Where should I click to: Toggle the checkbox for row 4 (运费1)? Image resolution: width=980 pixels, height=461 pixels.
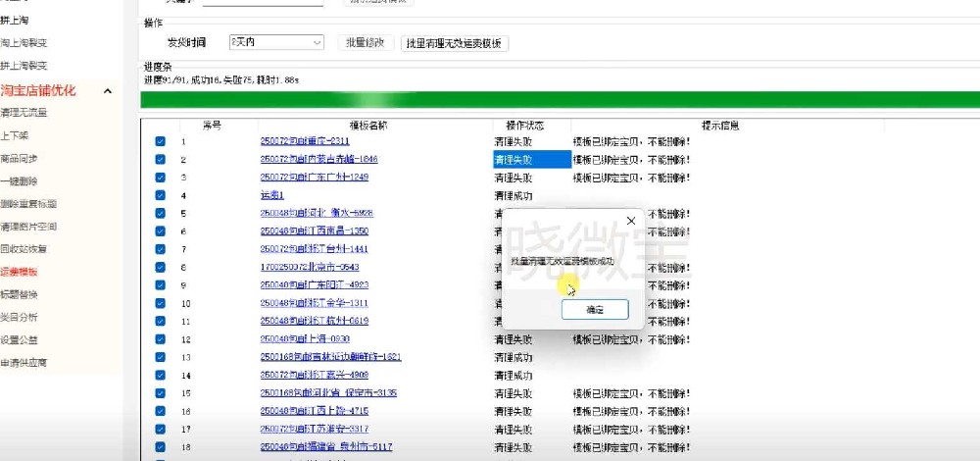(x=160, y=196)
